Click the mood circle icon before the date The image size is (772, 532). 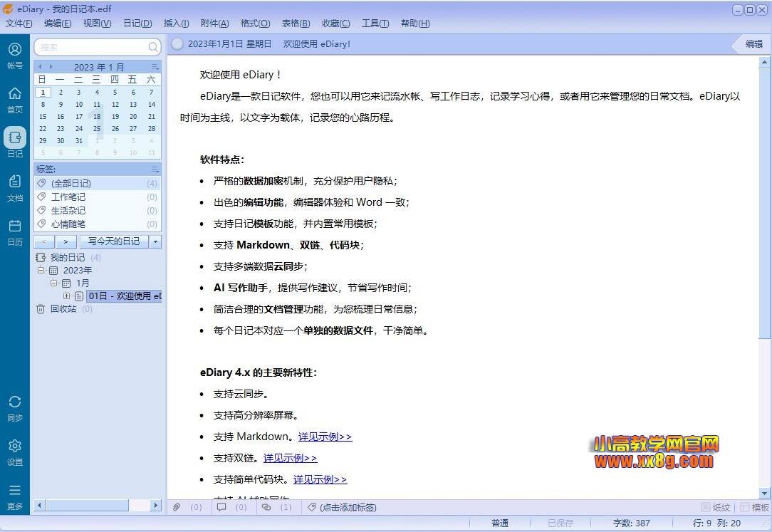[x=177, y=44]
